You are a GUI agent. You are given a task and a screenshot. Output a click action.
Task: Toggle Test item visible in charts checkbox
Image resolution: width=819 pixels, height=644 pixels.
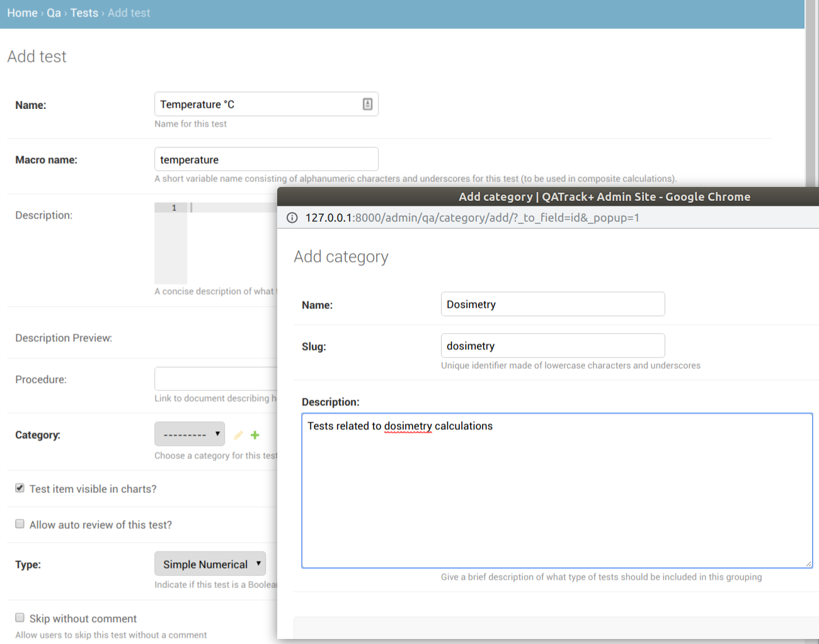pyautogui.click(x=20, y=488)
